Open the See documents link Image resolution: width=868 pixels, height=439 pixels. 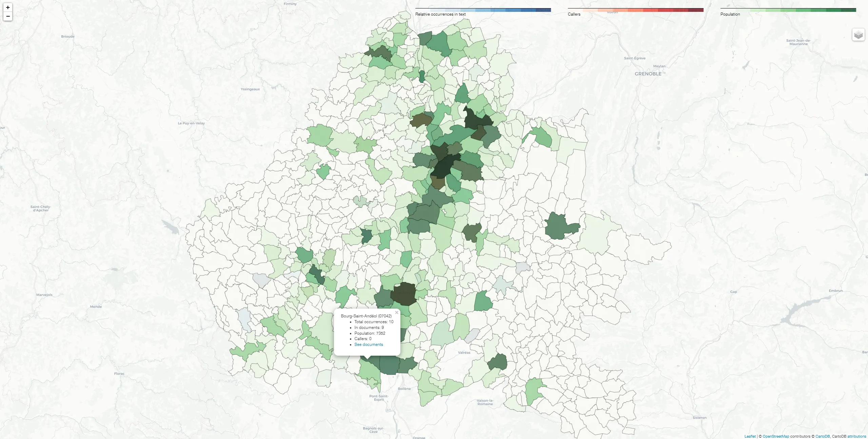[x=369, y=344]
